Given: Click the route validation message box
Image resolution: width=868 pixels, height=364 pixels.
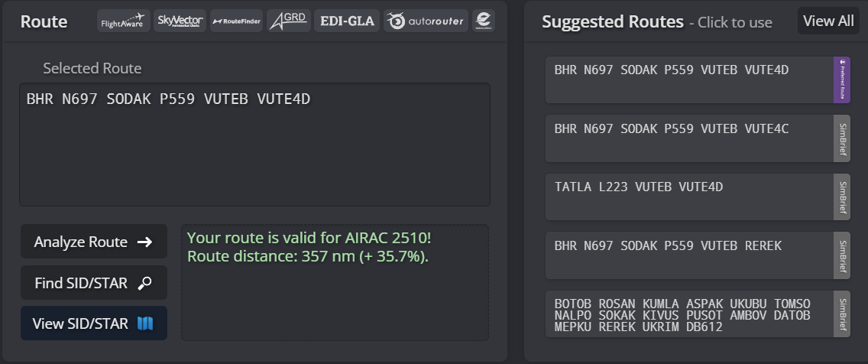Looking at the screenshot, I should click(x=335, y=283).
